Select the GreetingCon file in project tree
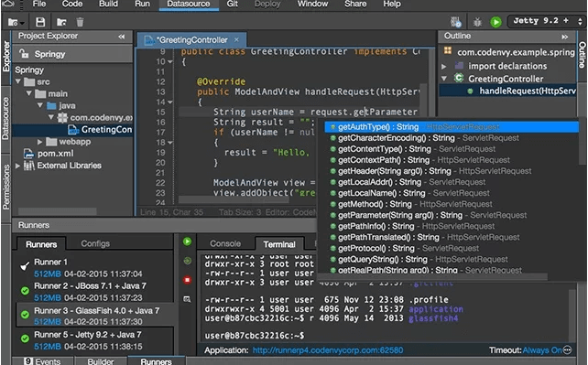Viewport: 588px width, 365px height. tap(72, 130)
